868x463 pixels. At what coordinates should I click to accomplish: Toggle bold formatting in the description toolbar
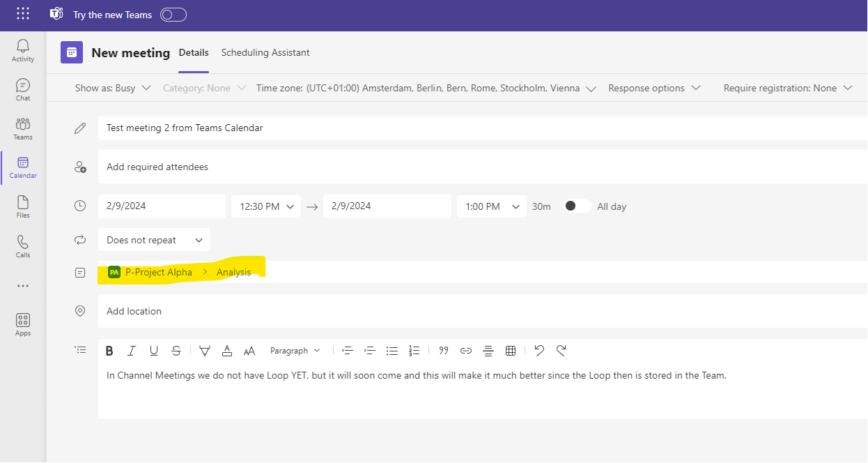pos(109,350)
